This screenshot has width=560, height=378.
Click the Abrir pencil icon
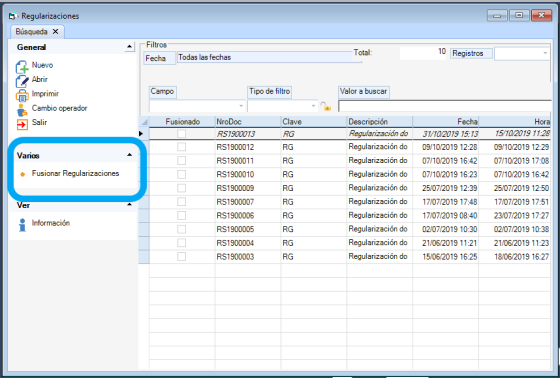(x=22, y=81)
